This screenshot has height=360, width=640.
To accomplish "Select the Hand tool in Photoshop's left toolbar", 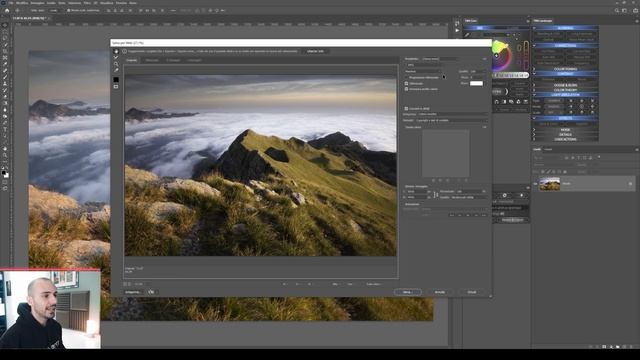I will [5, 149].
